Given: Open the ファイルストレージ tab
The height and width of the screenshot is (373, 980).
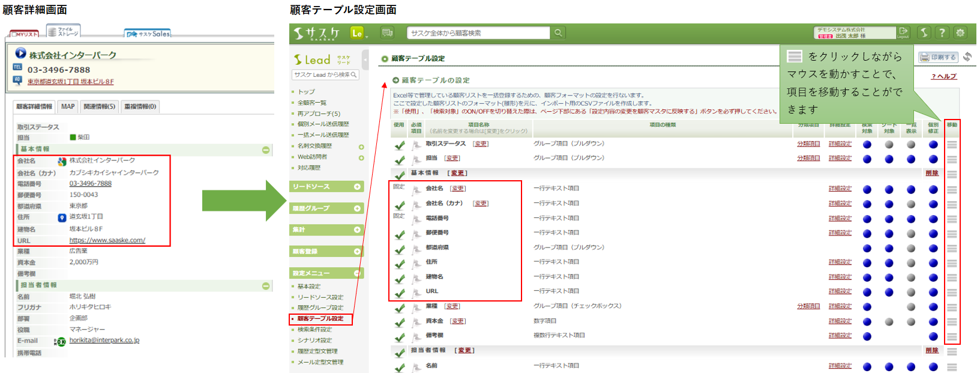Looking at the screenshot, I should point(64,31).
